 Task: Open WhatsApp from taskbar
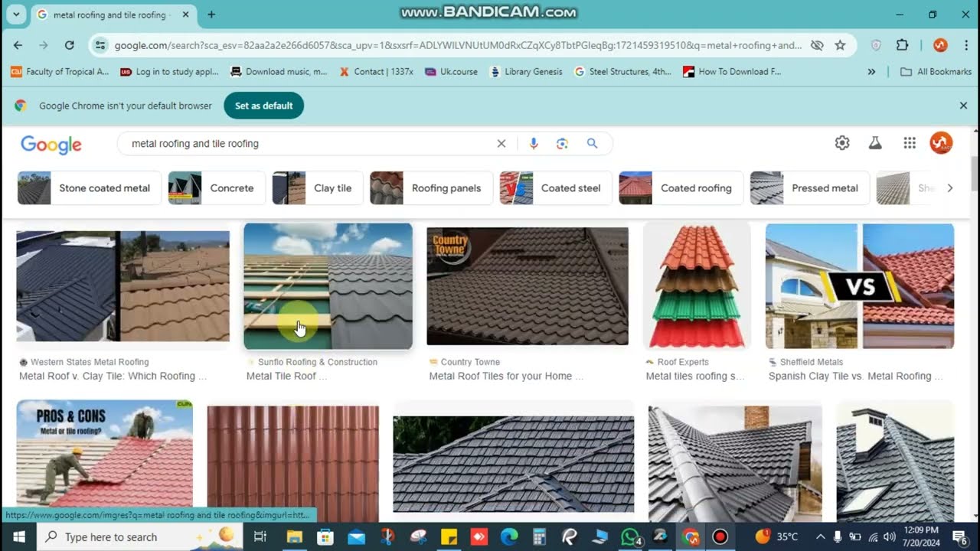tap(630, 536)
